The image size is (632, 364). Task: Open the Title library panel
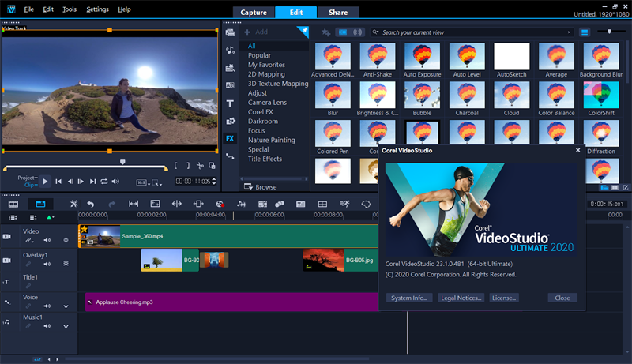coord(230,103)
